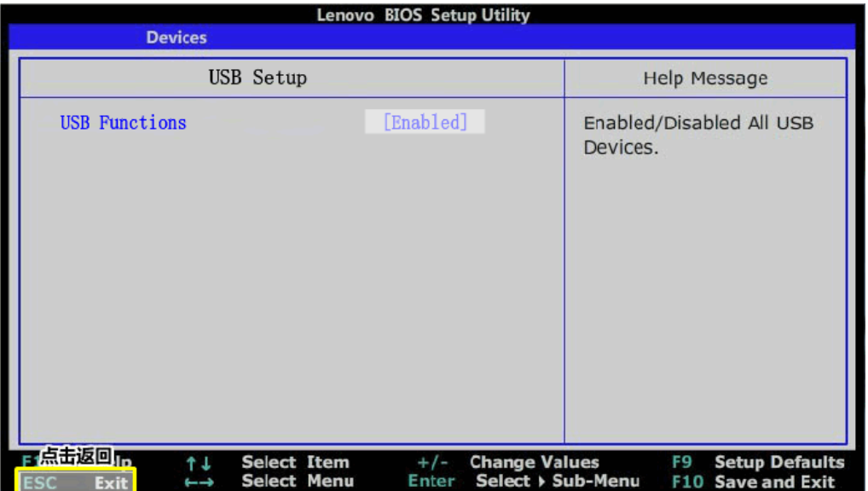Click the +/- change values symbol
This screenshot has width=868, height=491.
point(431,463)
